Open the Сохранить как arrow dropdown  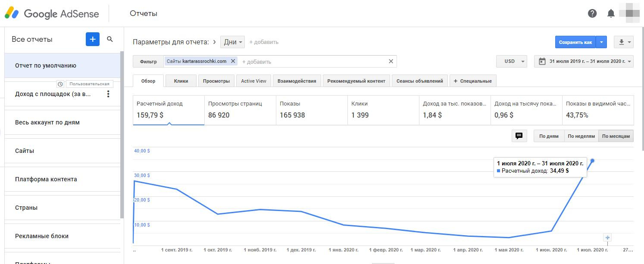coord(602,42)
